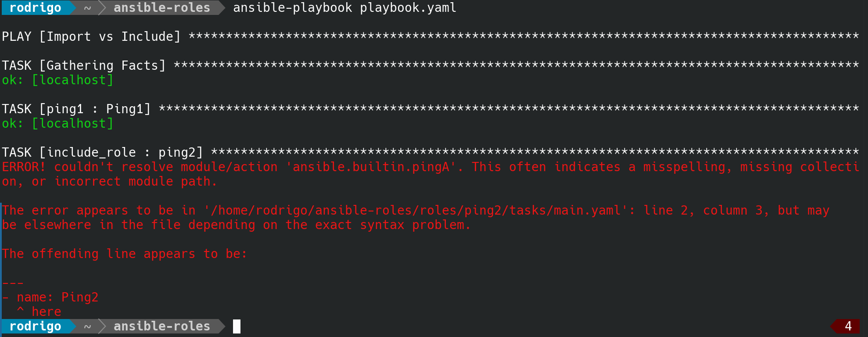Click the tilde home segment in the top prompt
The height and width of the screenshot is (337, 868).
click(87, 7)
